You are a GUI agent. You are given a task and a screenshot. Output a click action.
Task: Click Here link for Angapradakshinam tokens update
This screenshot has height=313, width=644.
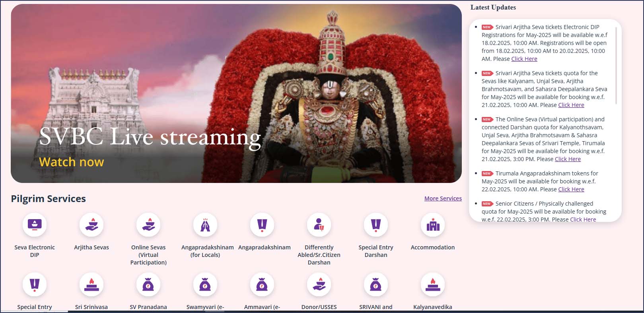[x=571, y=189]
